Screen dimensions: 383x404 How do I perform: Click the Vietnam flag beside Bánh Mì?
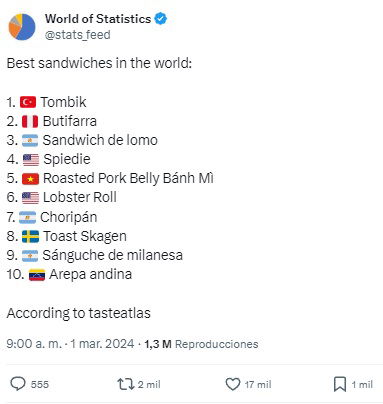30,179
